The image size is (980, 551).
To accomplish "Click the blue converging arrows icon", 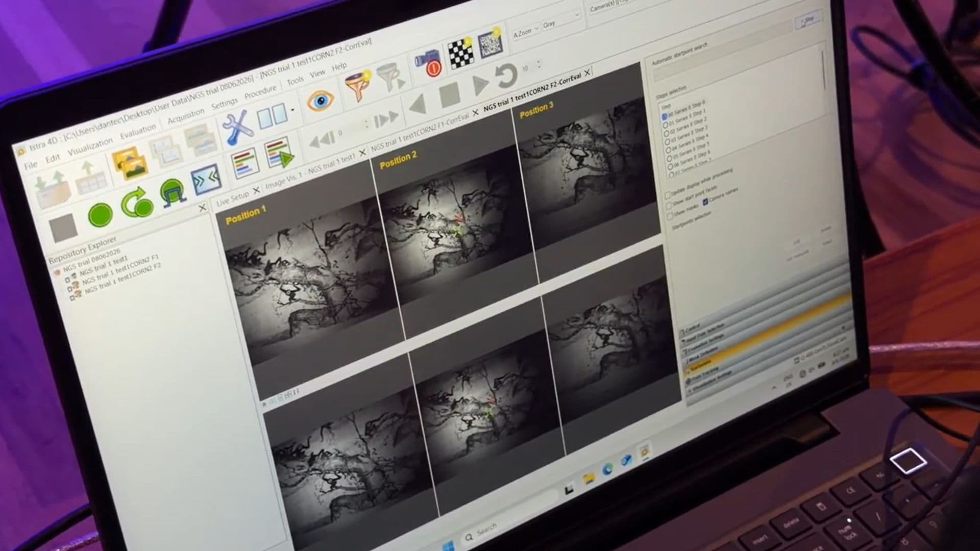I will pyautogui.click(x=206, y=181).
